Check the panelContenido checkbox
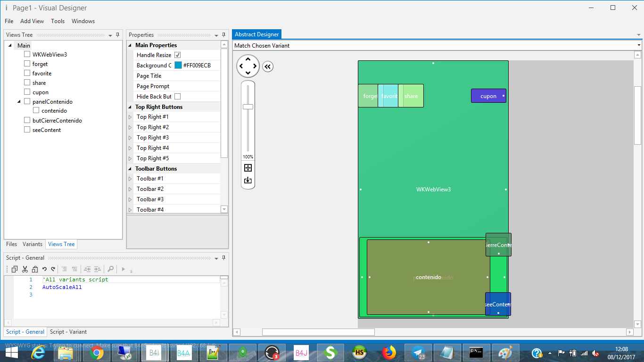Screen dimensions: 644x362 tap(27, 101)
